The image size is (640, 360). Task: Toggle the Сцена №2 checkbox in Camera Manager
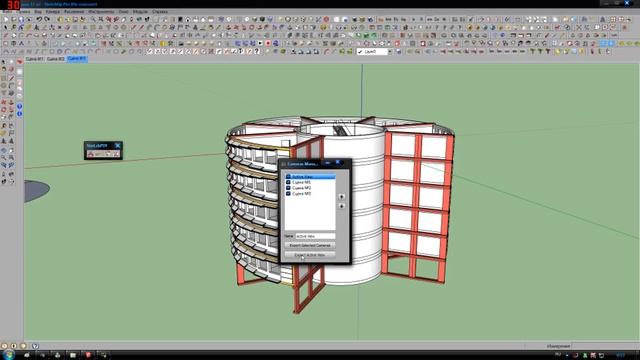click(288, 188)
